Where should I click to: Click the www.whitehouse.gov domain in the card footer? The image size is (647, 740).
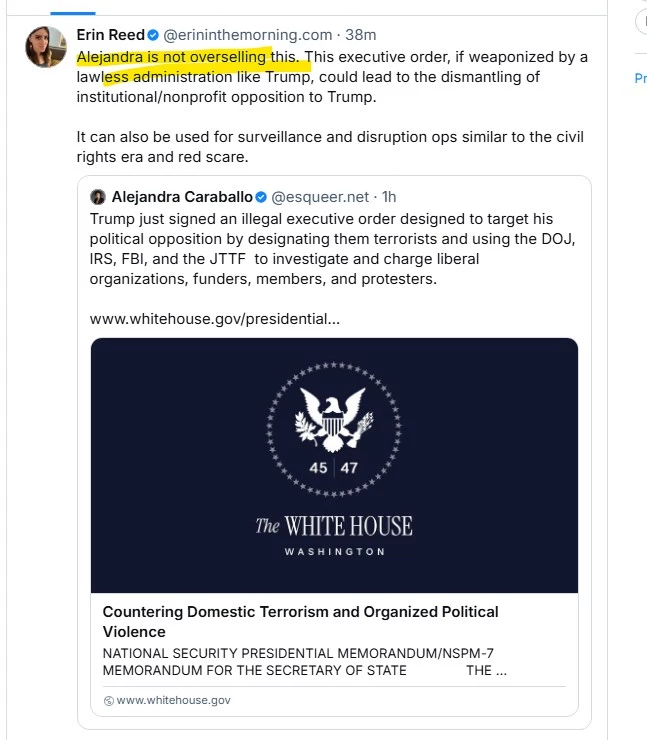(173, 701)
